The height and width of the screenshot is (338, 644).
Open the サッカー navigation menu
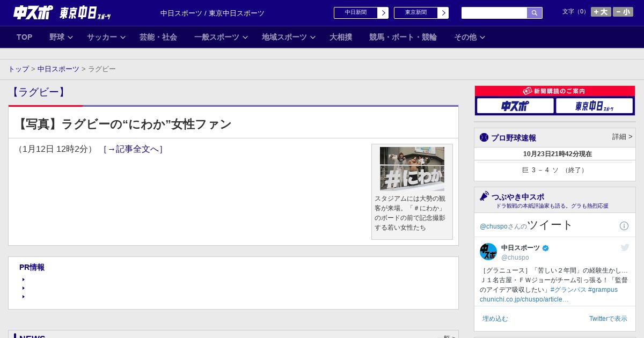[x=102, y=37]
